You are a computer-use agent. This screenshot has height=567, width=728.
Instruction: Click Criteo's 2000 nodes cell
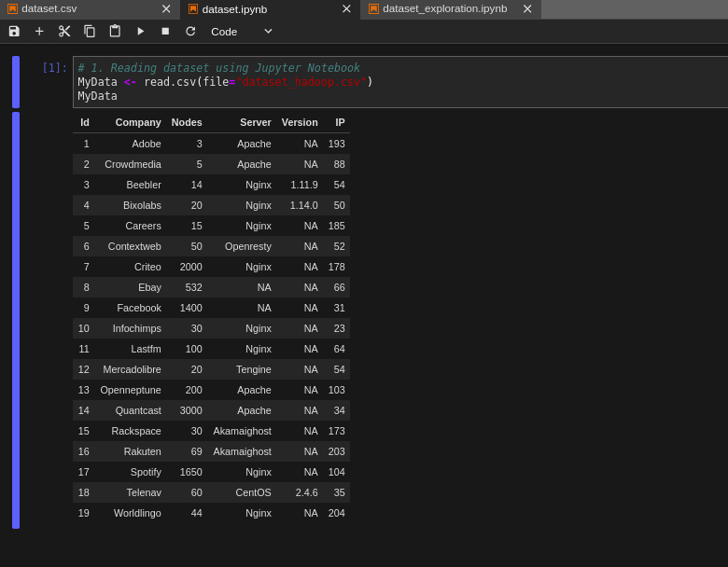point(190,267)
